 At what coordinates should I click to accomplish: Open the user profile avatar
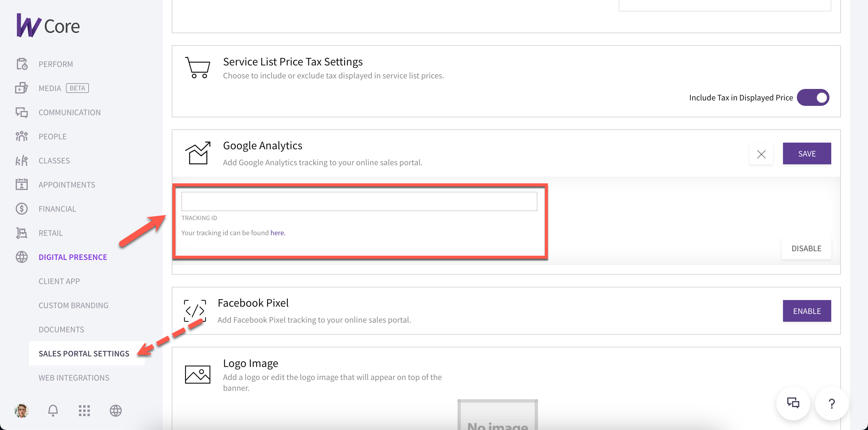click(22, 410)
